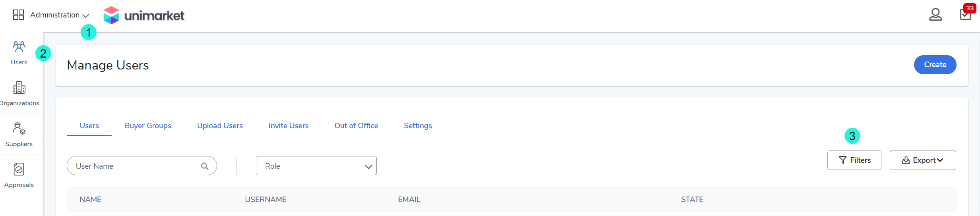Click the user profile icon
This screenshot has width=980, height=216.
(935, 15)
